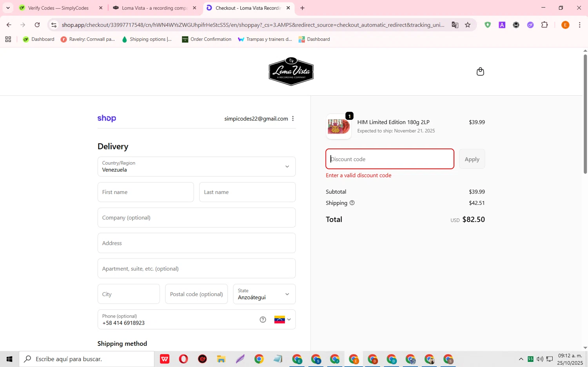This screenshot has width=588, height=367.
Task: View site information icon in address bar
Action: pos(54,25)
